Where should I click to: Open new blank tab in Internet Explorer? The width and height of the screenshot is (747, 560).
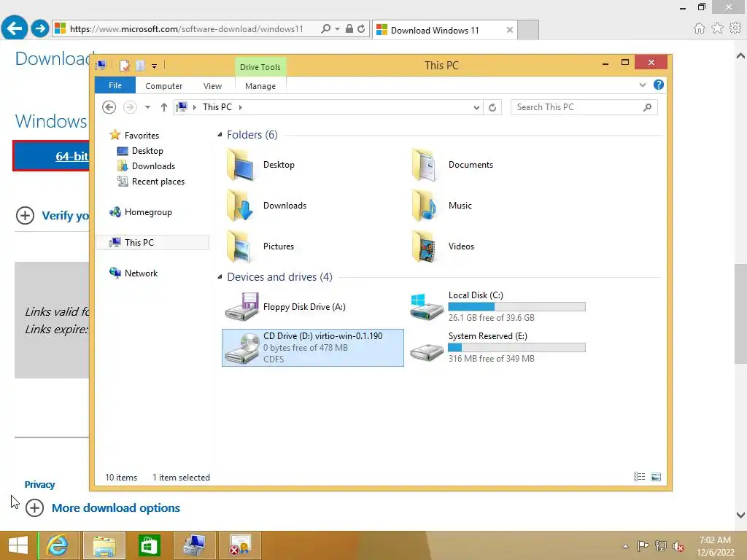coord(528,30)
